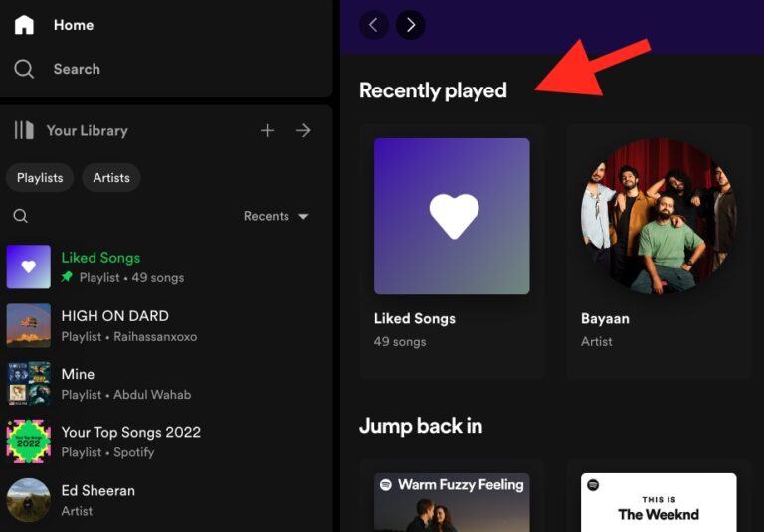Screen dimensions: 764x532
Task: Click Ed Sheeran round avatar
Action: point(28,500)
